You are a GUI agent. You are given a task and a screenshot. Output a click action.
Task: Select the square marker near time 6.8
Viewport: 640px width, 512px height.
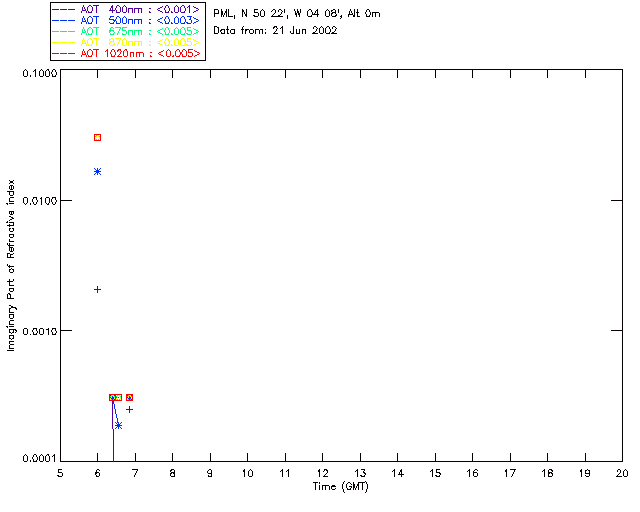pos(129,397)
